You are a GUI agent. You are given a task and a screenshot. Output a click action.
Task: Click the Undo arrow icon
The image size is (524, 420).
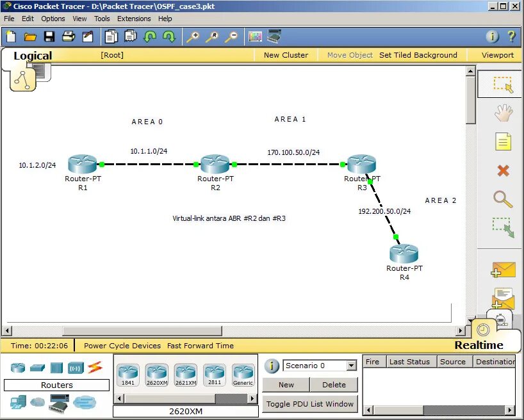click(x=150, y=36)
